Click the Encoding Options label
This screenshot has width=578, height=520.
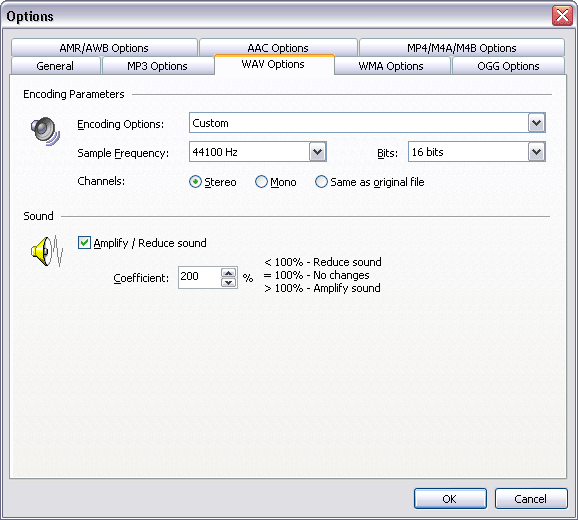click(x=121, y=124)
